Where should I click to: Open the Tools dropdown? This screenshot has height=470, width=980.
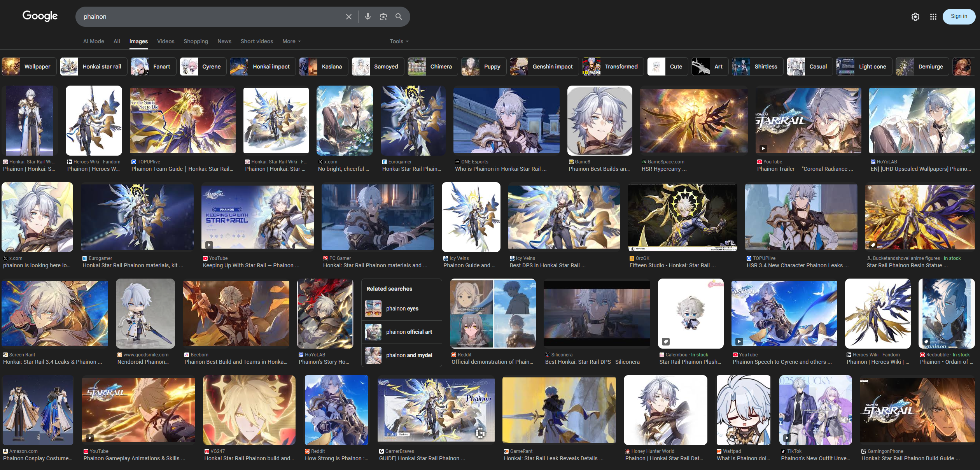(x=399, y=41)
